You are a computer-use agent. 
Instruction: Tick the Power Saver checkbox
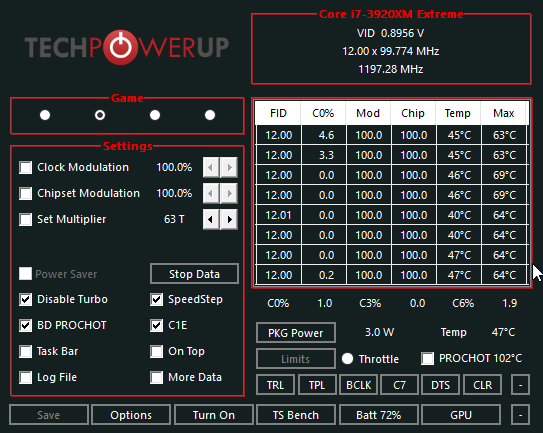click(x=26, y=274)
